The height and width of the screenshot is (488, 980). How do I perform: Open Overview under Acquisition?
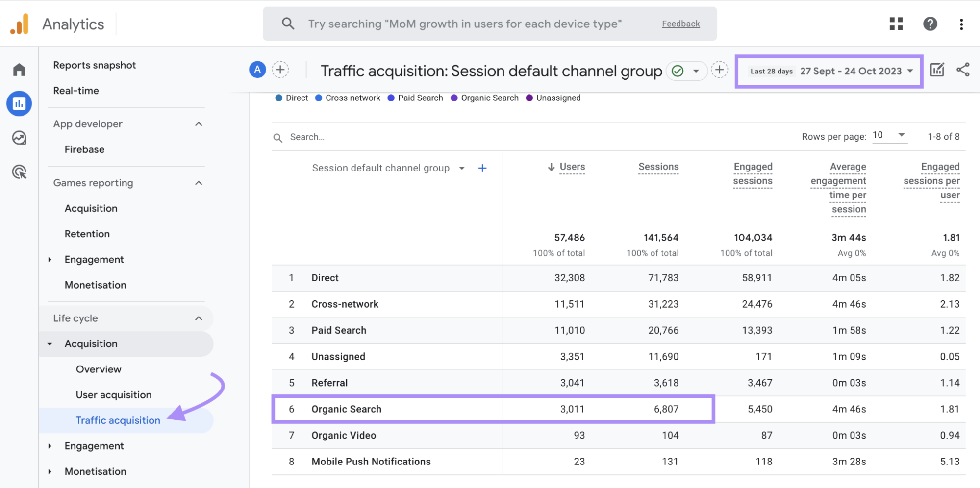99,369
